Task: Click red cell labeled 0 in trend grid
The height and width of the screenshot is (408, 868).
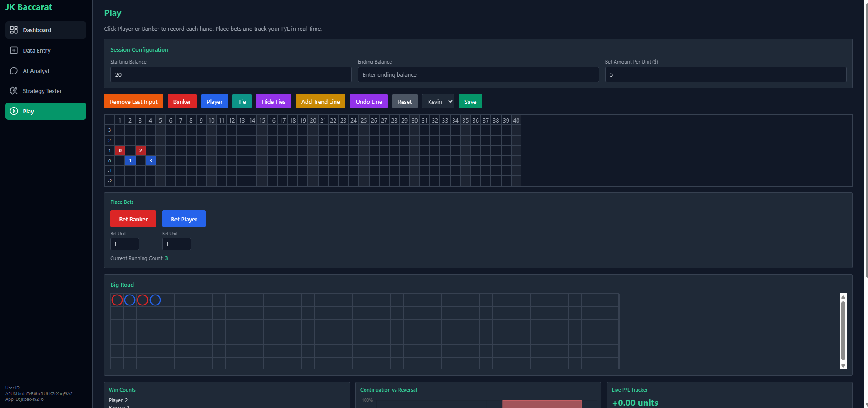Action: tap(120, 150)
